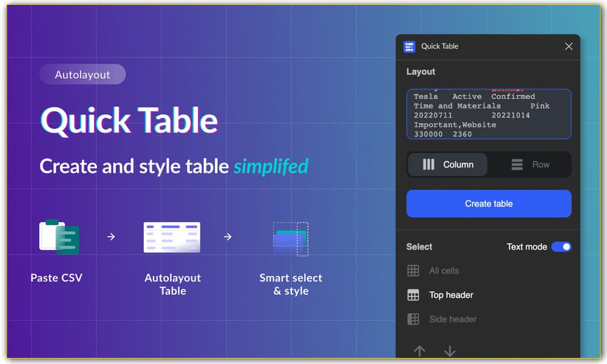
Task: Click the downward arrow at panel bottom
Action: coord(450,351)
